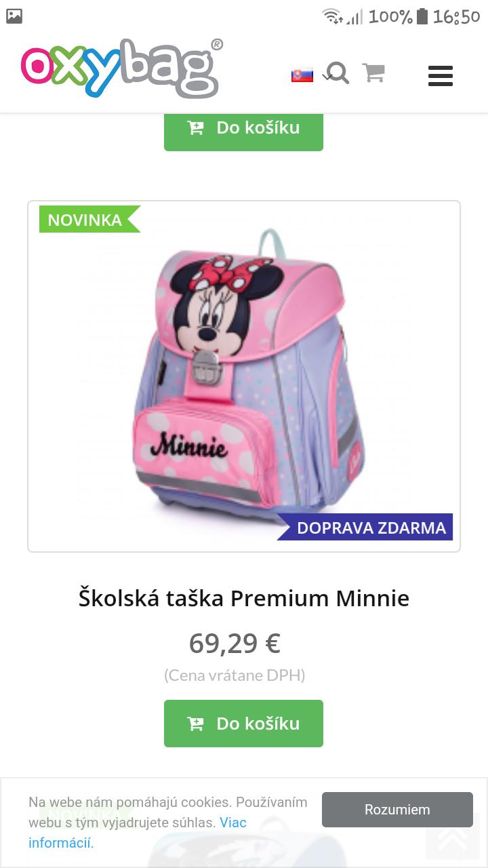
Task: Open the hamburger menu
Action: (x=440, y=76)
